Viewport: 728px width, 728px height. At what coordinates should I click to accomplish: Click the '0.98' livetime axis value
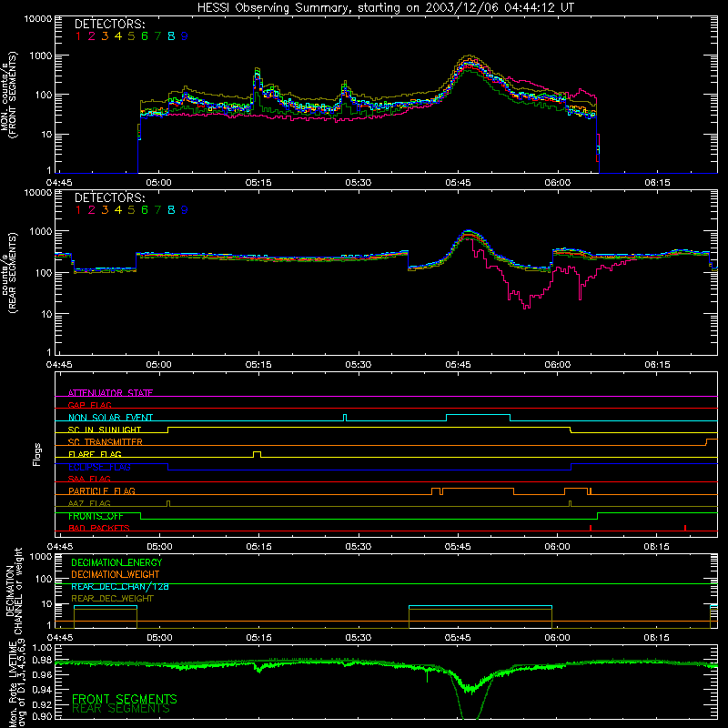(x=42, y=661)
